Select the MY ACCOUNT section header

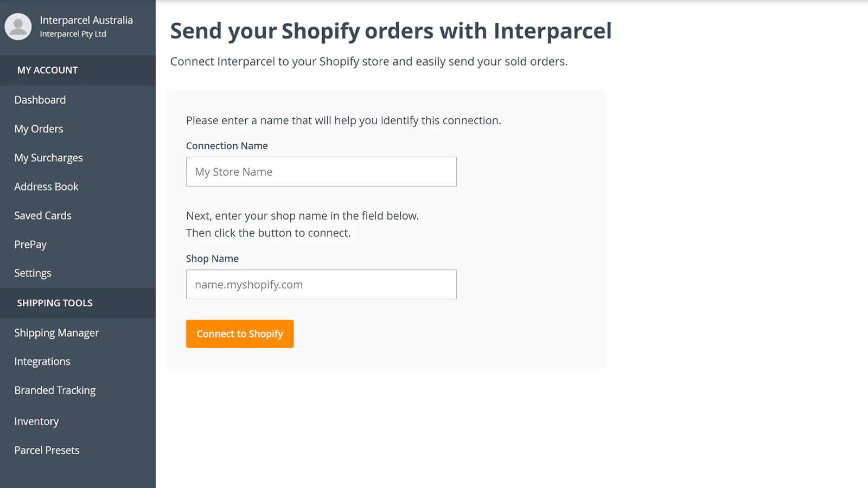point(48,70)
